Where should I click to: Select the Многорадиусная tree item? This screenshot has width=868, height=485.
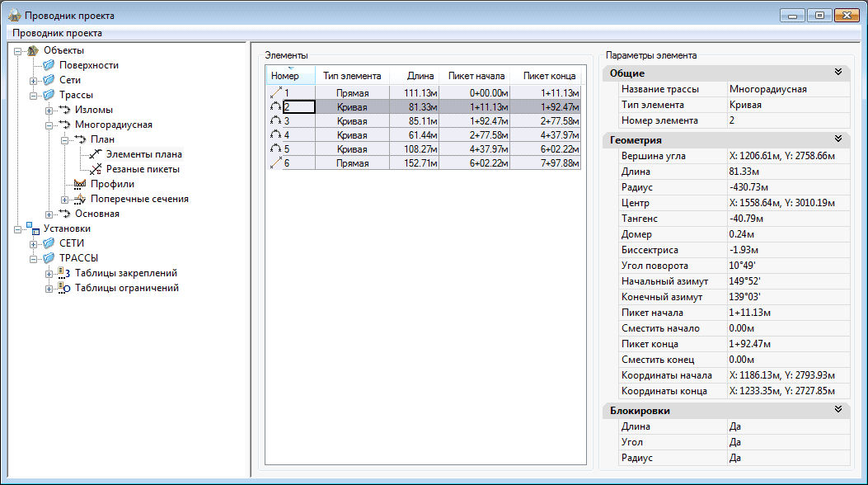(113, 125)
